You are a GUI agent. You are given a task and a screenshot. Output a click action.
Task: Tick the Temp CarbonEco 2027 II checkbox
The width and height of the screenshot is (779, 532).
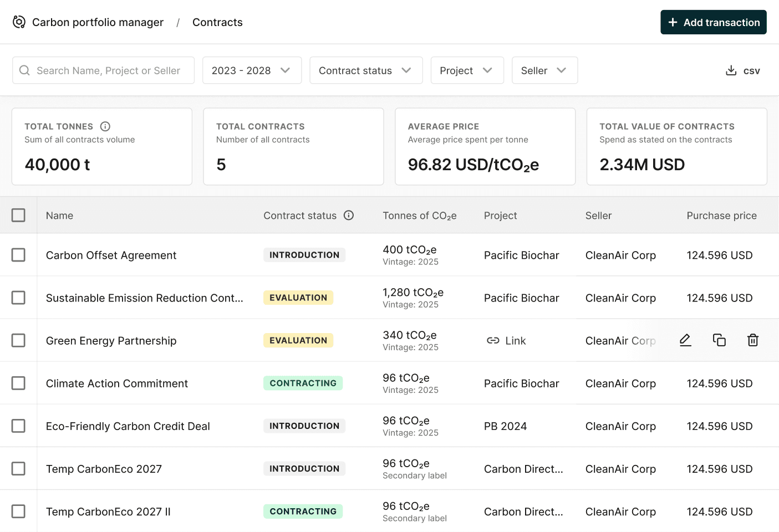click(18, 511)
